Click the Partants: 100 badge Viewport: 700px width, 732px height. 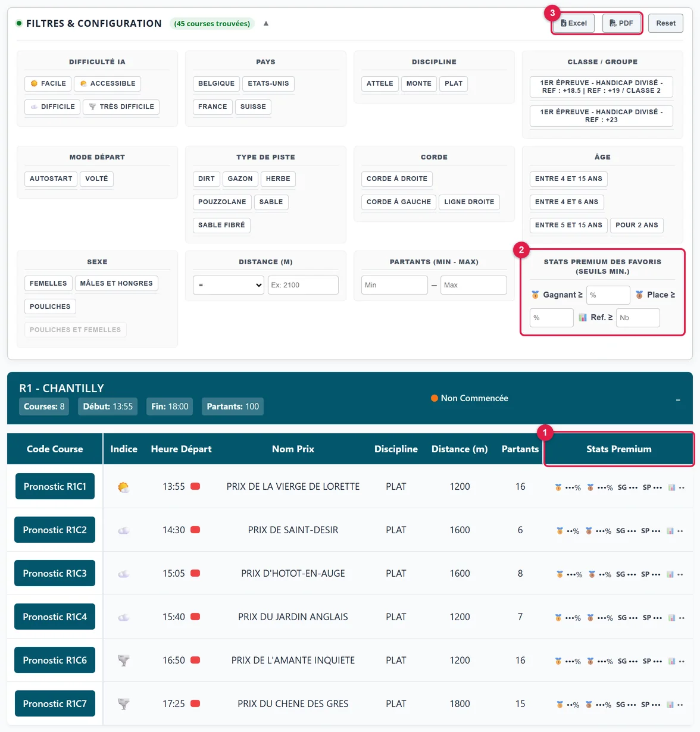(233, 406)
